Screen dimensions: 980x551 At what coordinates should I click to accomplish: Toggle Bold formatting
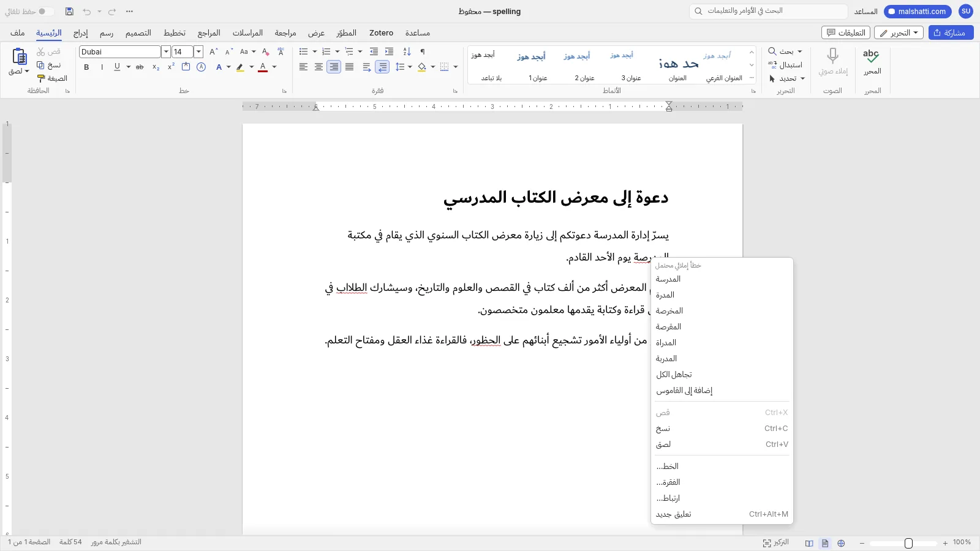pos(86,67)
